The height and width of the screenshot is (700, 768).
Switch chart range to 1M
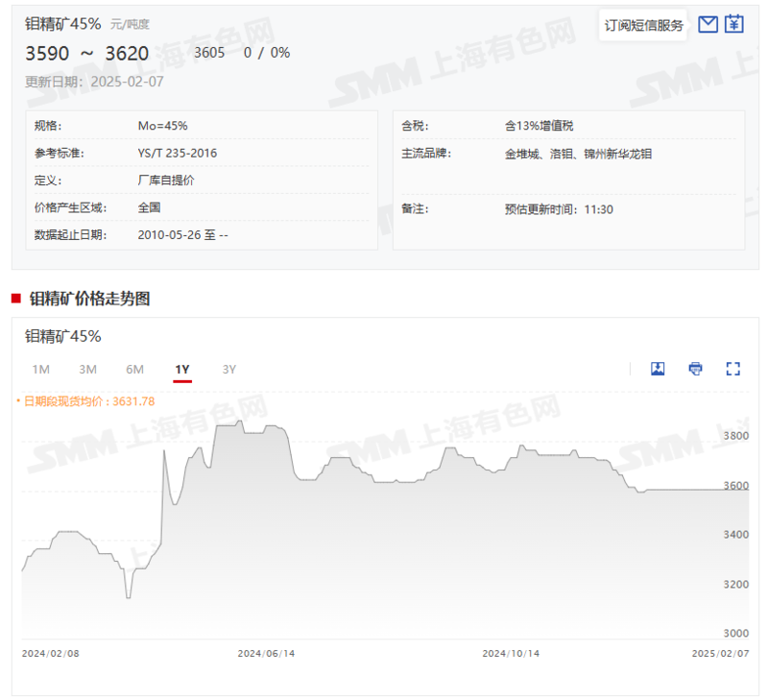pyautogui.click(x=40, y=370)
